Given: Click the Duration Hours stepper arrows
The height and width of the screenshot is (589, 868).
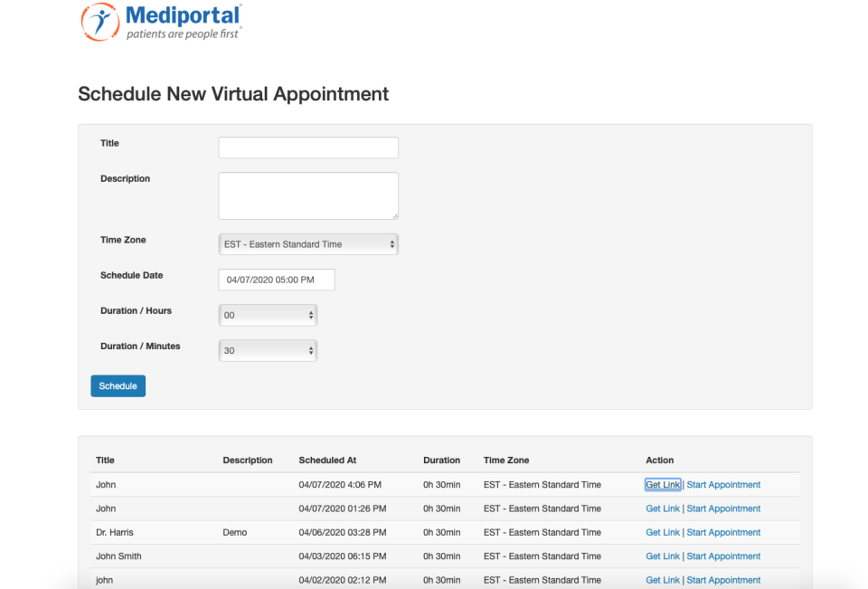Looking at the screenshot, I should point(310,315).
